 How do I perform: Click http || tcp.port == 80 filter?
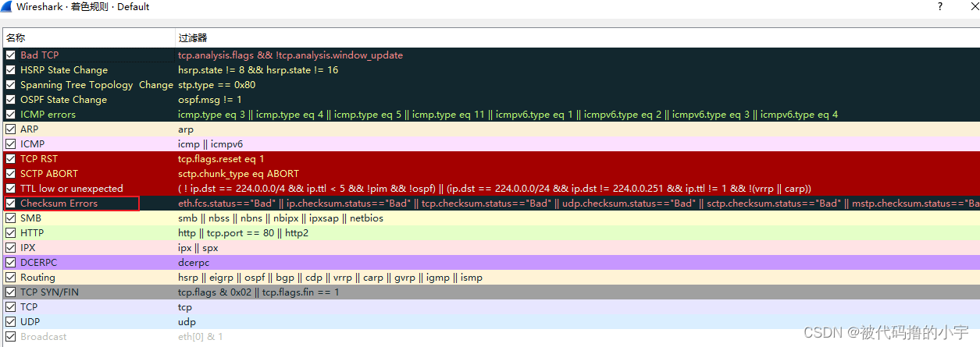(x=243, y=233)
